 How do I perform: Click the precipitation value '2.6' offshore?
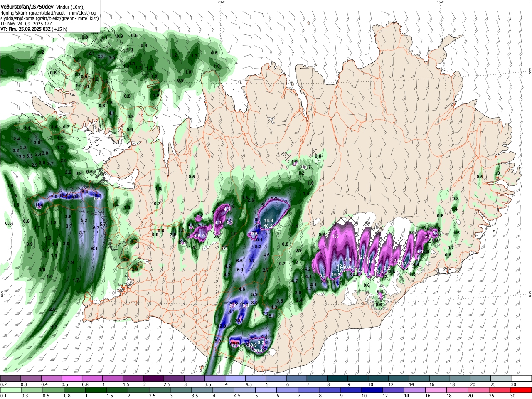52,309
